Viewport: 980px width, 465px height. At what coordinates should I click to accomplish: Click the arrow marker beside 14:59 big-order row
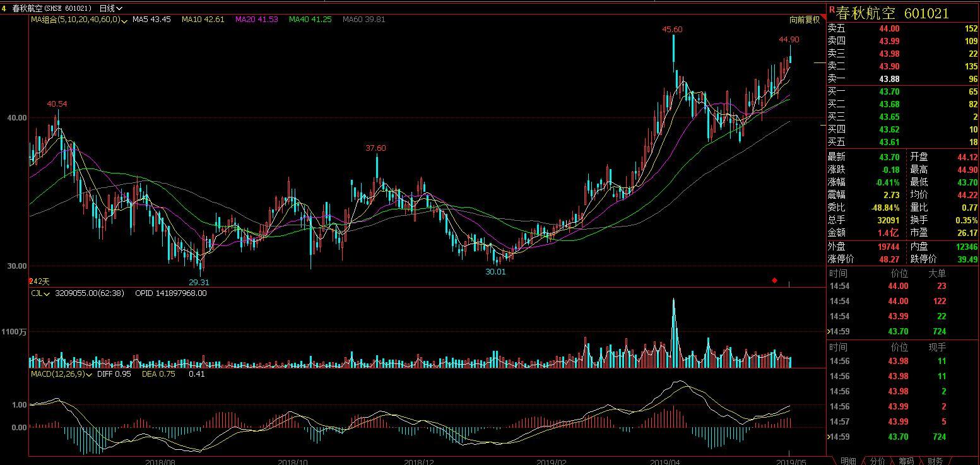tap(829, 331)
